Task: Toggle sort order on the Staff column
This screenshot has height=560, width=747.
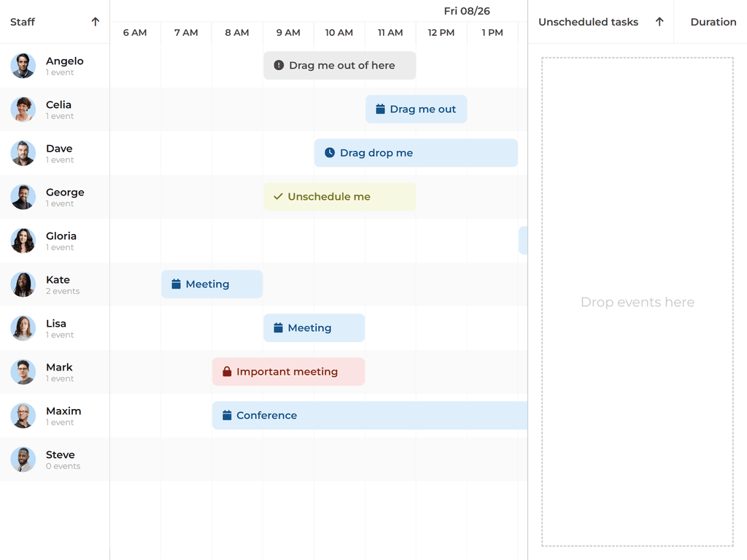Action: coord(95,22)
